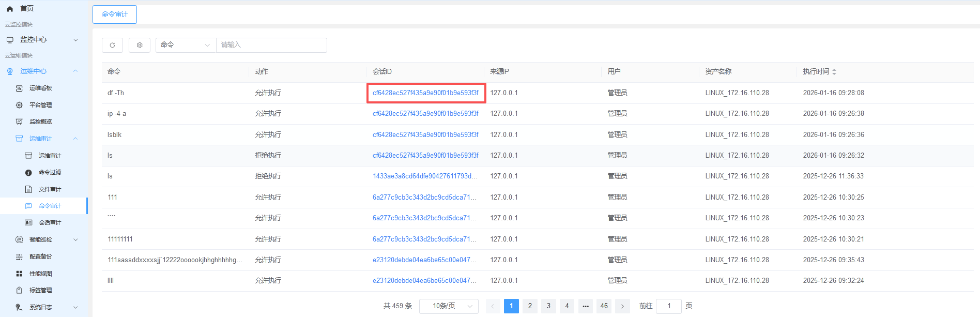Collapse the 运维中心 menu chevron
980x317 pixels.
point(75,71)
